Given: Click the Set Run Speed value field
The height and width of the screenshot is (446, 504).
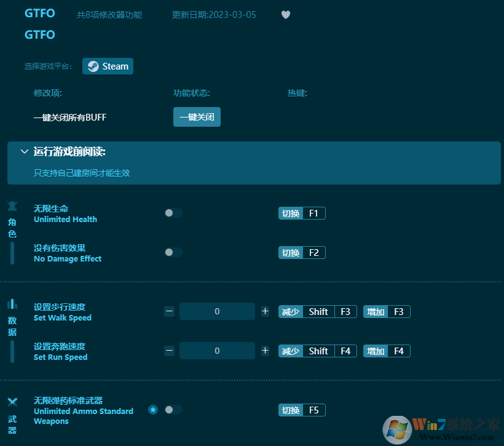Looking at the screenshot, I should pyautogui.click(x=217, y=351).
